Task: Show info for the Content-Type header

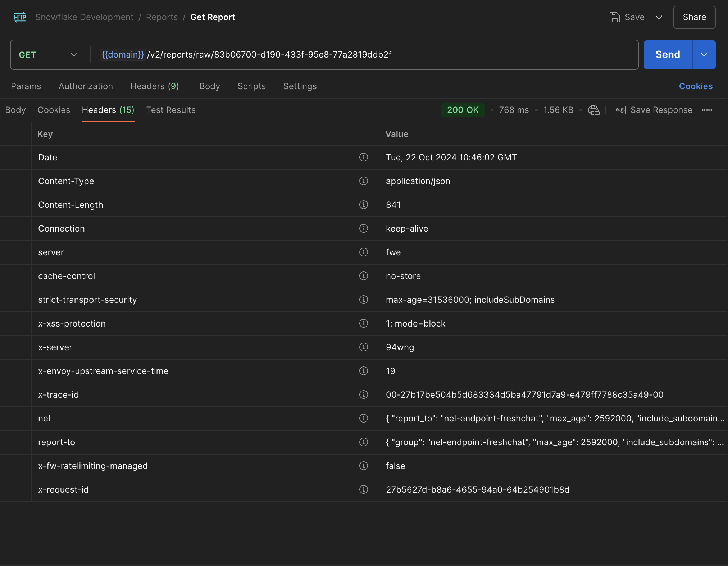Action: (x=364, y=181)
